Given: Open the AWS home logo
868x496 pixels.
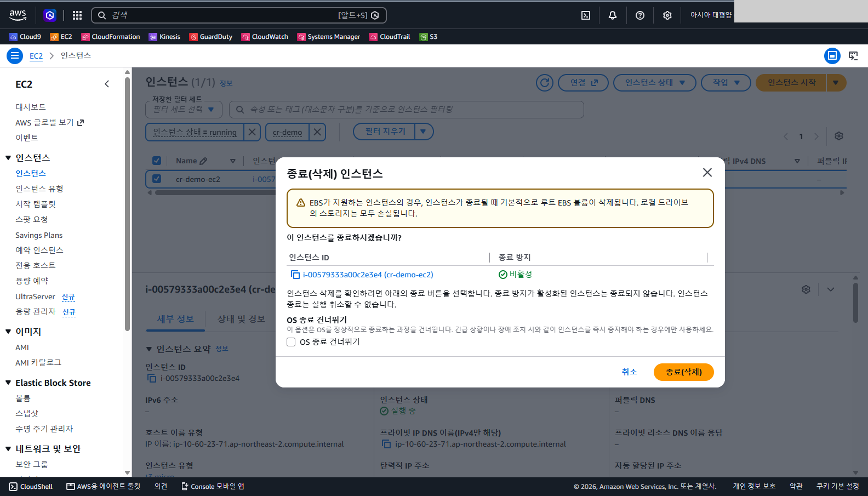Looking at the screenshot, I should point(18,15).
